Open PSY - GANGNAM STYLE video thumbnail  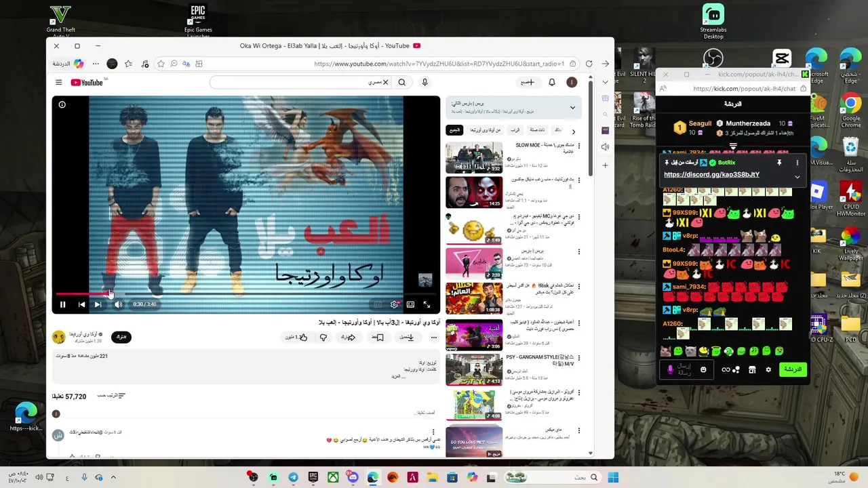474,369
